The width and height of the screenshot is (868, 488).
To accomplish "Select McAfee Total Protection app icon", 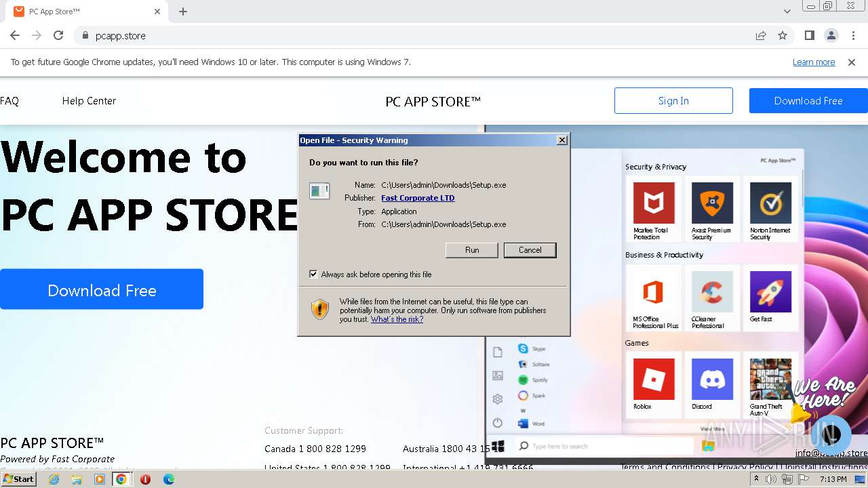I will 654,203.
